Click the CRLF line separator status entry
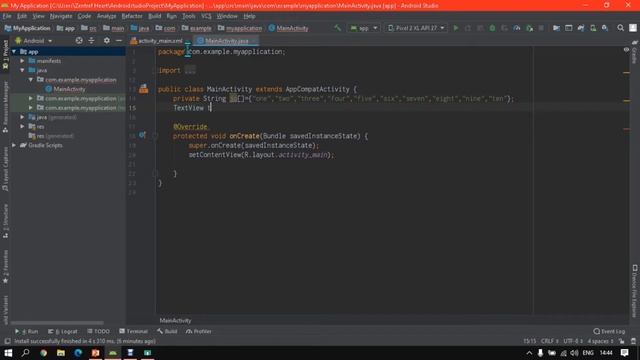 click(x=549, y=341)
